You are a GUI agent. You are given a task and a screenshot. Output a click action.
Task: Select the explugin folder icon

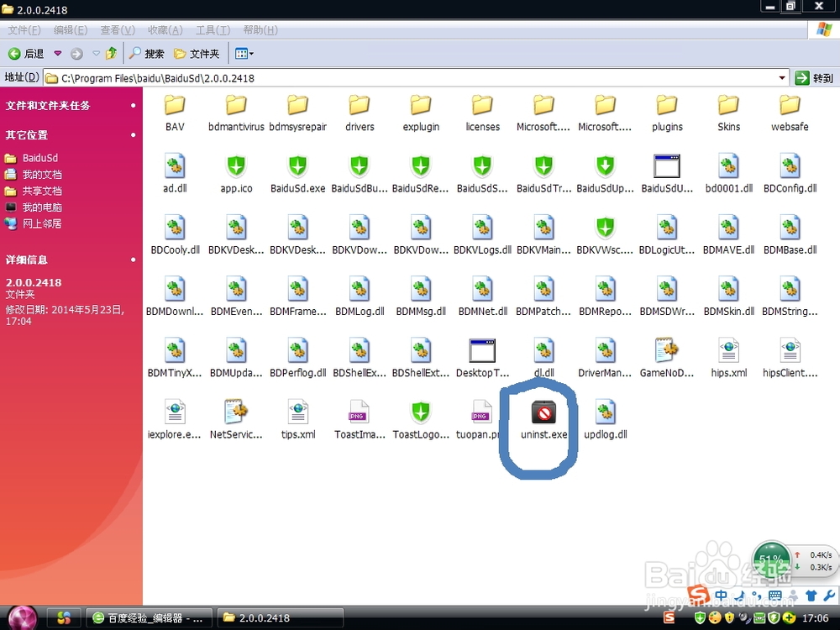pyautogui.click(x=421, y=105)
